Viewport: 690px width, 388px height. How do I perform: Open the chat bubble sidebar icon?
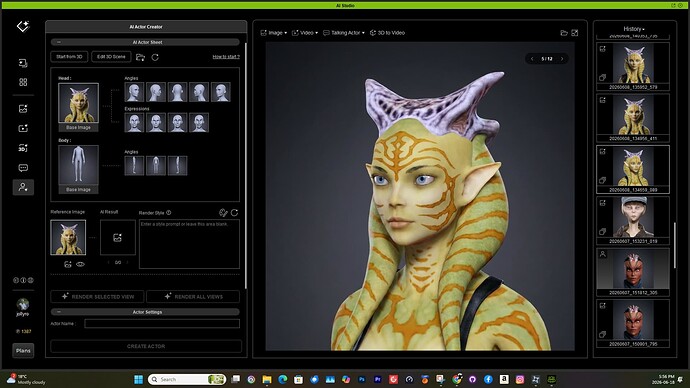[x=23, y=168]
